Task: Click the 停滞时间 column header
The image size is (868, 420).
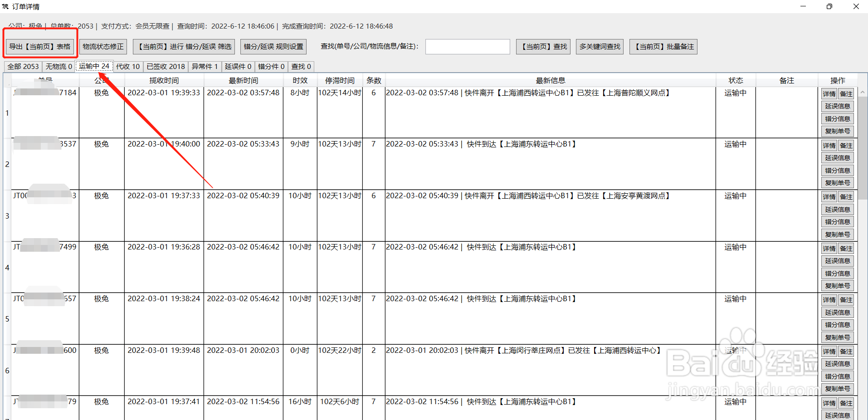Action: point(340,80)
